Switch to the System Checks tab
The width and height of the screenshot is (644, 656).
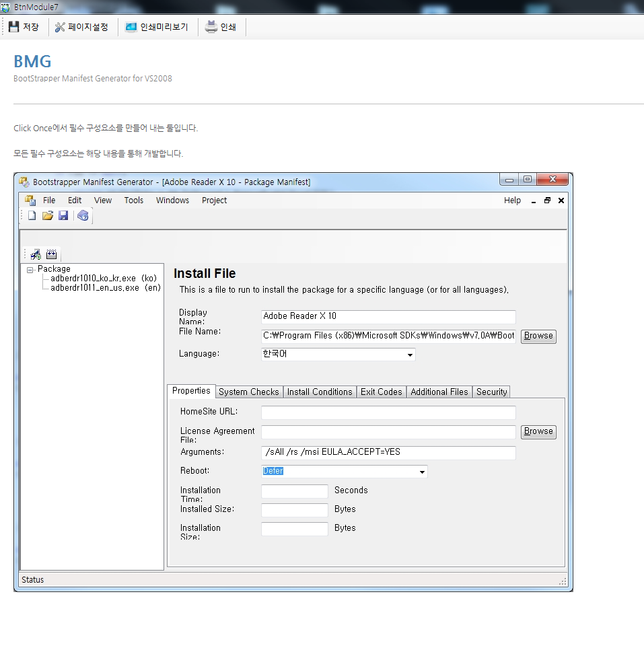(248, 392)
